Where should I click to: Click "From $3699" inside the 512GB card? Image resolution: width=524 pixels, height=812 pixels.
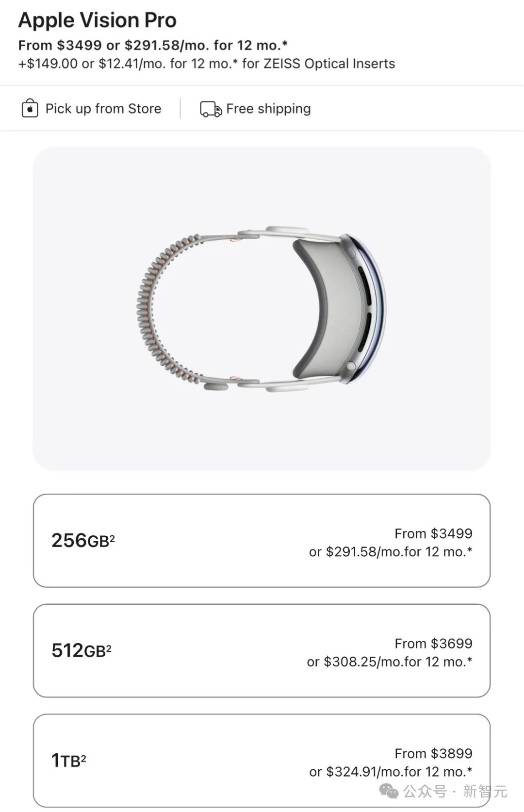coord(433,644)
